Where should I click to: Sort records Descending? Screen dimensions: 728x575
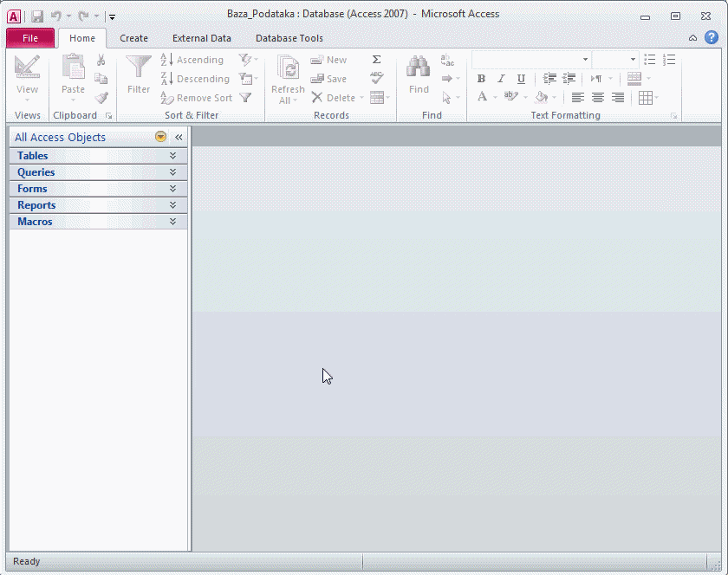195,79
